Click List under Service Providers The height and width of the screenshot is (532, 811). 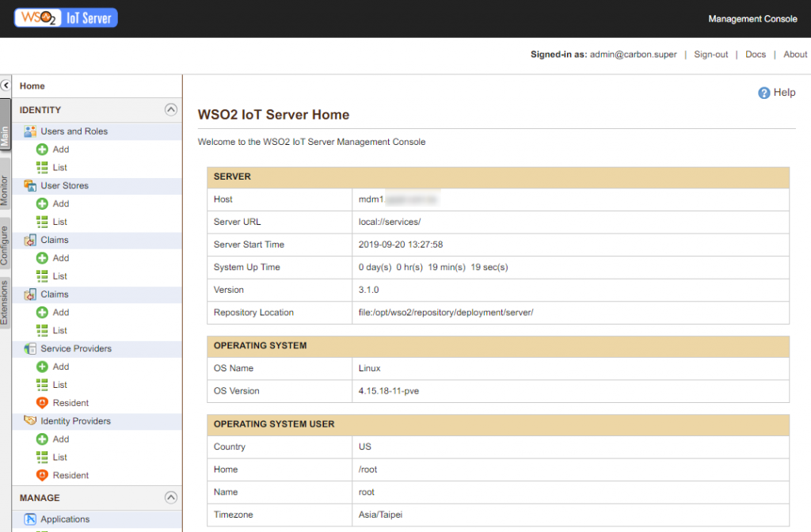[59, 385]
